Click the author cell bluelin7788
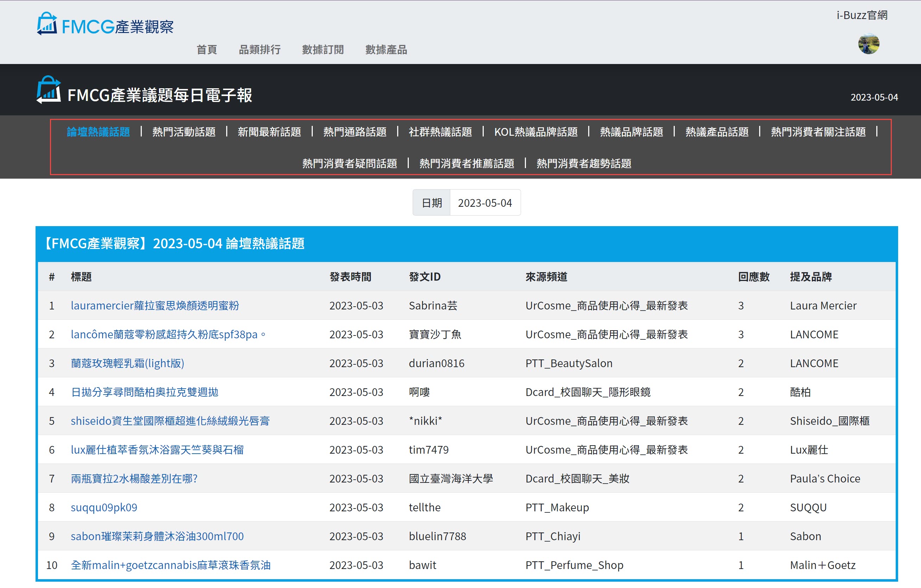 pyautogui.click(x=437, y=536)
